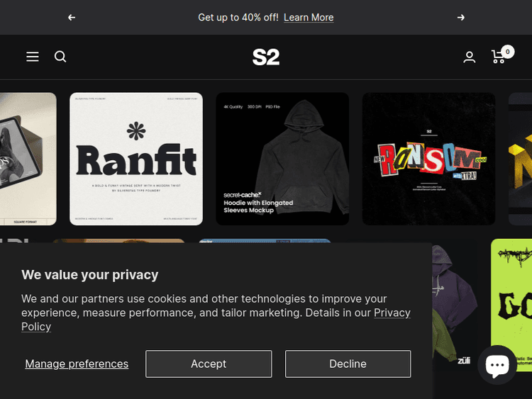Click the search magnifier icon

tap(60, 57)
